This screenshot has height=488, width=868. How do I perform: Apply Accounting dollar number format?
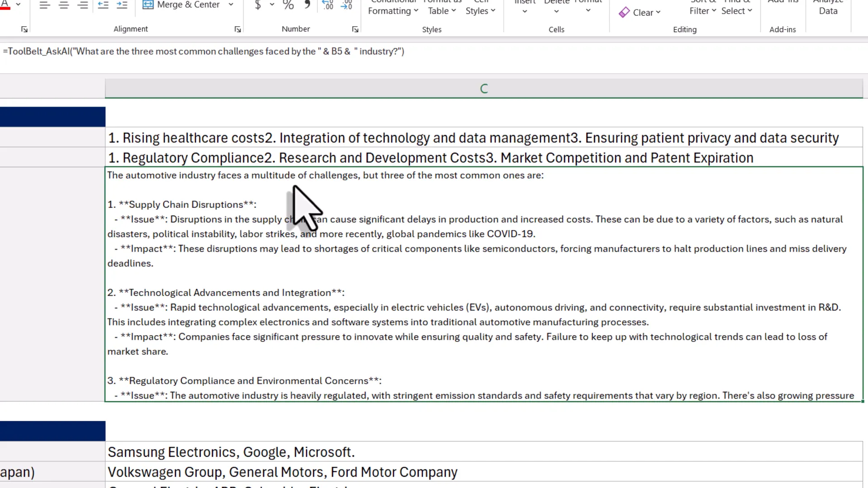258,5
